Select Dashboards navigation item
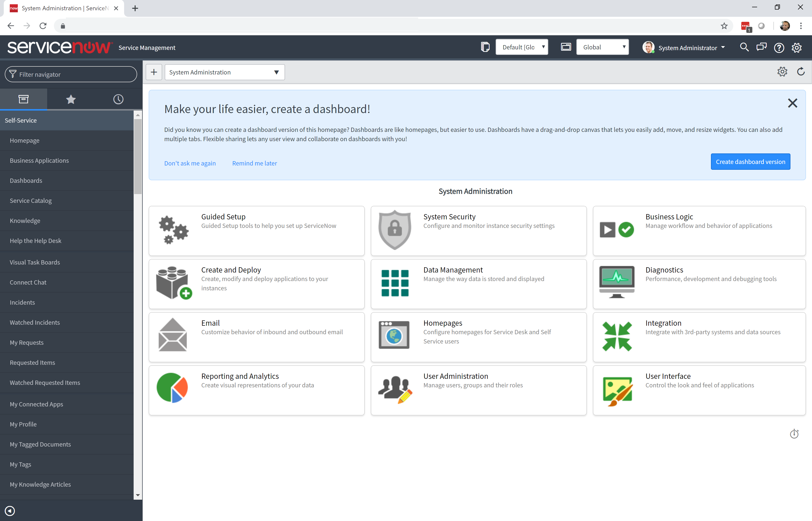 coord(26,181)
